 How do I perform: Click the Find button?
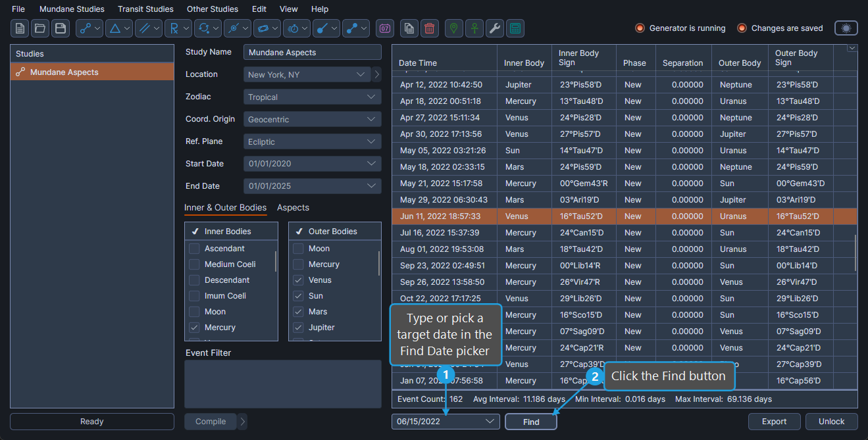click(531, 422)
